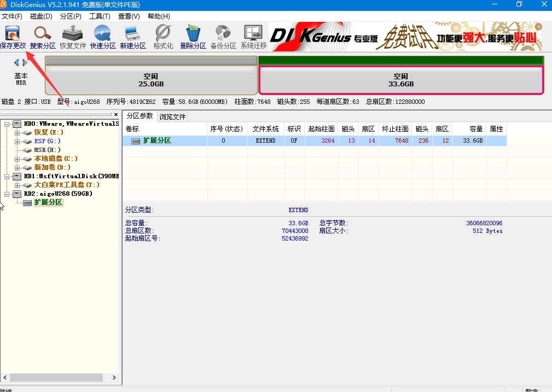
Task: Click the 标识 column header
Action: coord(294,129)
